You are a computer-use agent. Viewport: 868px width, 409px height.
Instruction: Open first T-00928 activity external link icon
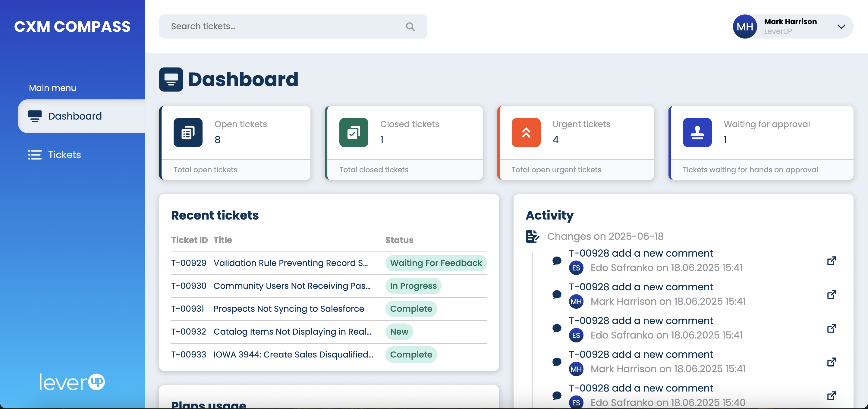[831, 261]
